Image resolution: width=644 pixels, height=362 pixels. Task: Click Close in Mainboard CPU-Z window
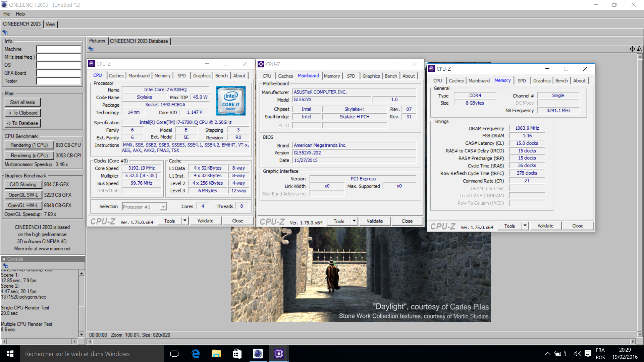tap(407, 221)
